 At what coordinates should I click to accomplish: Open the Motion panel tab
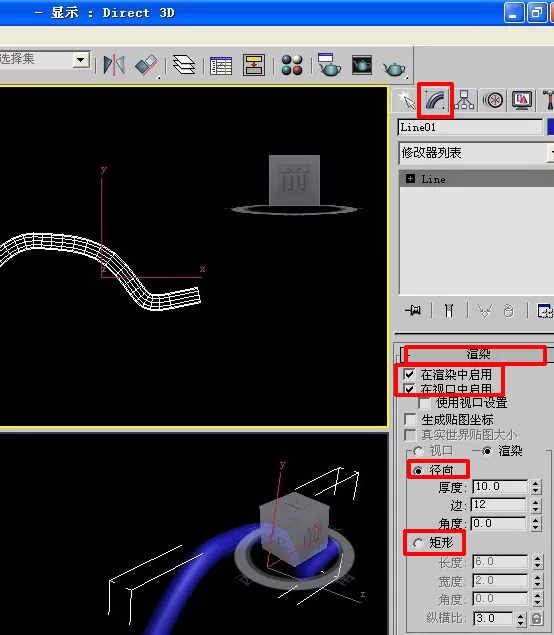point(493,100)
